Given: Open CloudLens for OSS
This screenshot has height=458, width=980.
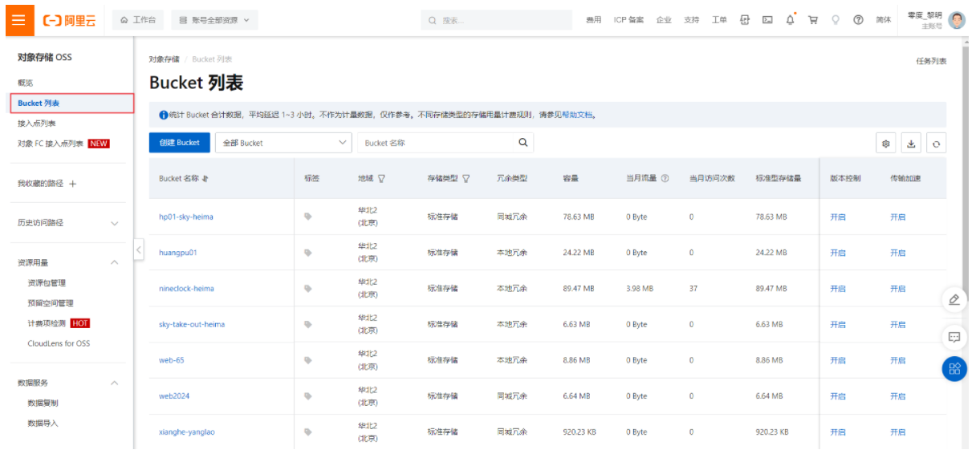Looking at the screenshot, I should tap(59, 343).
